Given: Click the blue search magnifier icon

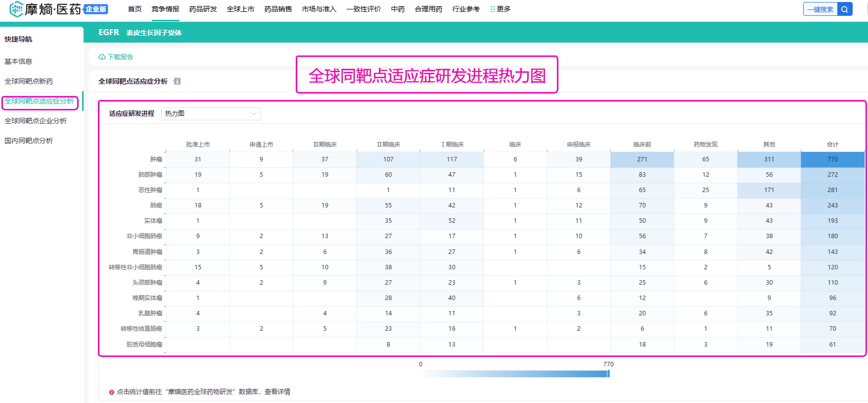Looking at the screenshot, I should coord(845,9).
